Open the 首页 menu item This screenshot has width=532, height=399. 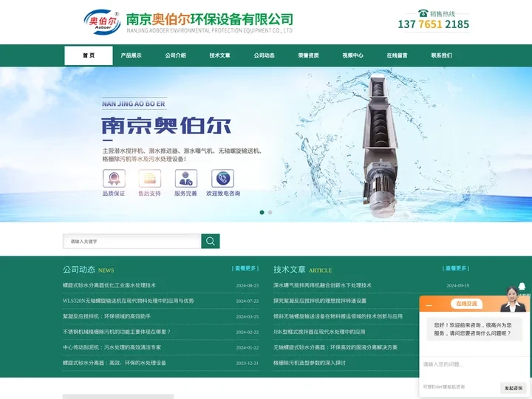coord(89,55)
